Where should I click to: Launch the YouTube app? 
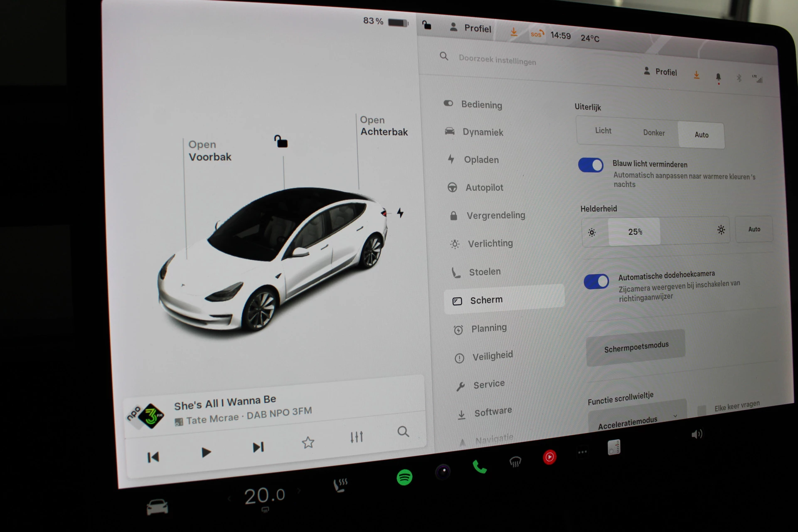coord(549,457)
